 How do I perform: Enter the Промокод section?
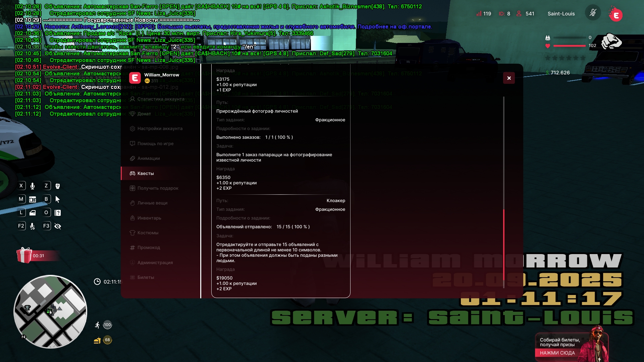[149, 247]
